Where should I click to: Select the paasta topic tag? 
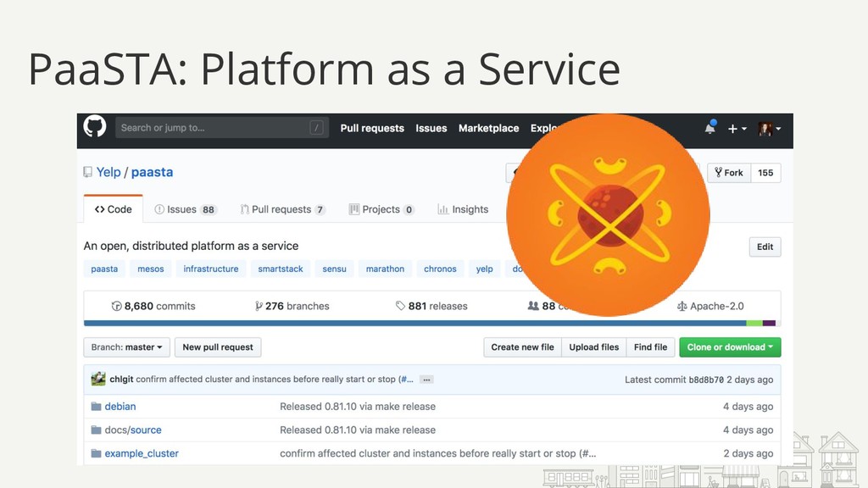(104, 269)
